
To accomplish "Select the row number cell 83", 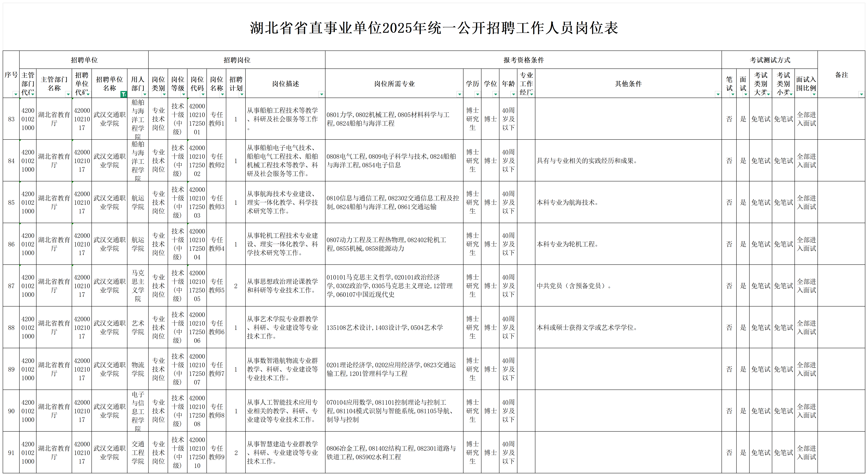I will click(11, 119).
